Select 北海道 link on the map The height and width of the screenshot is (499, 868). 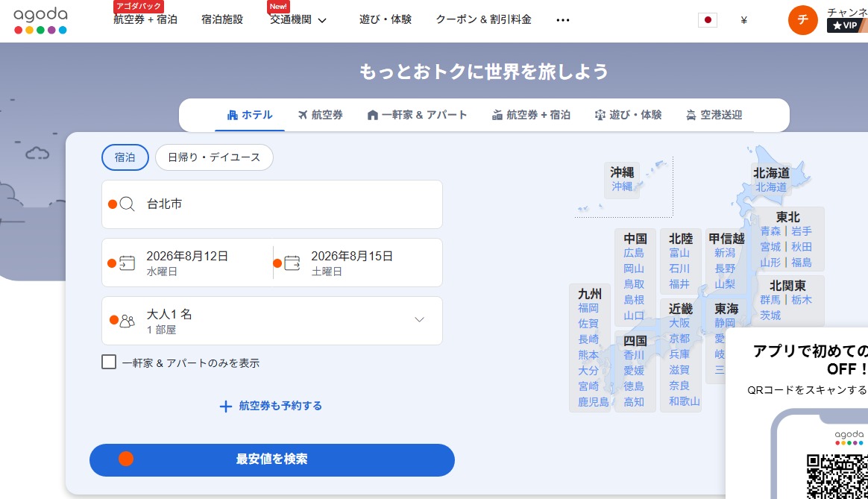(771, 187)
